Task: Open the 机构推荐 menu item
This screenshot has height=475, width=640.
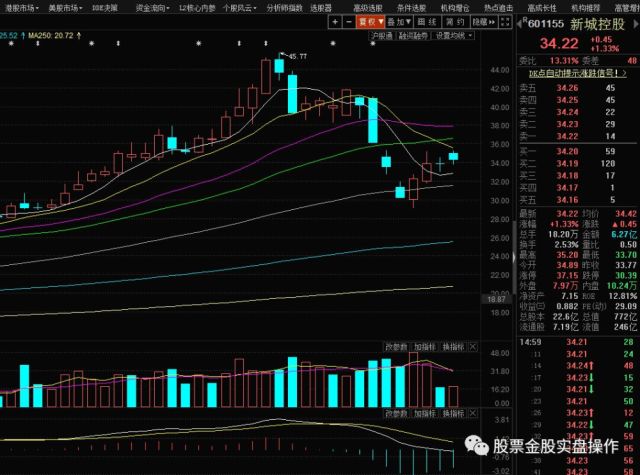Action: pos(586,8)
